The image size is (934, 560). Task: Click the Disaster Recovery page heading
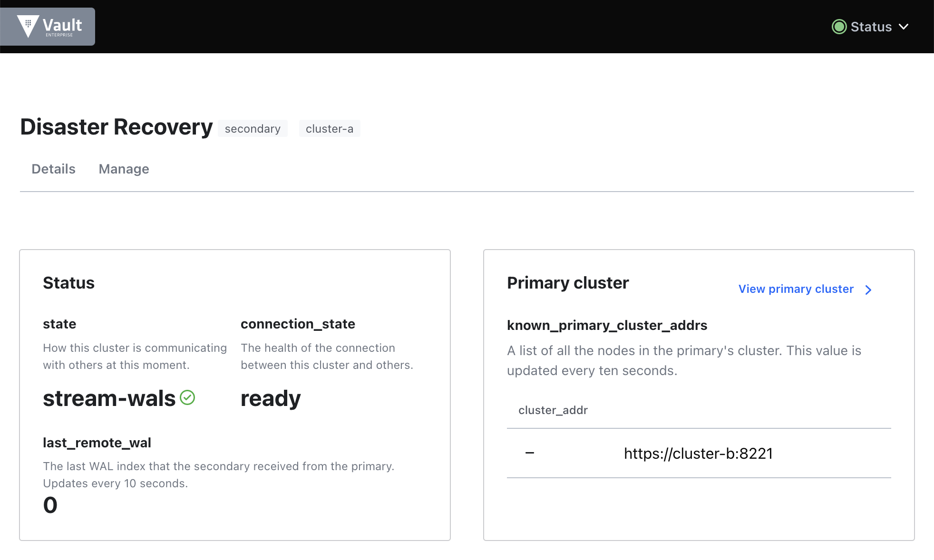(116, 126)
